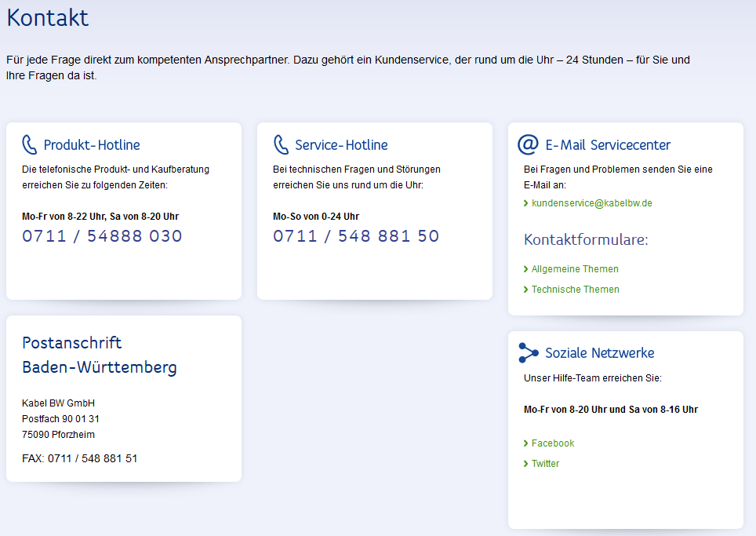Click the Kontakt page heading
This screenshot has width=756, height=536.
pyautogui.click(x=48, y=18)
